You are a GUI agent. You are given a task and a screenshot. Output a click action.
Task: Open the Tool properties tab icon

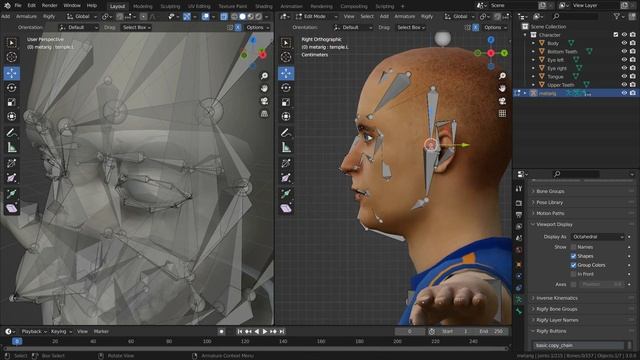coord(519,189)
